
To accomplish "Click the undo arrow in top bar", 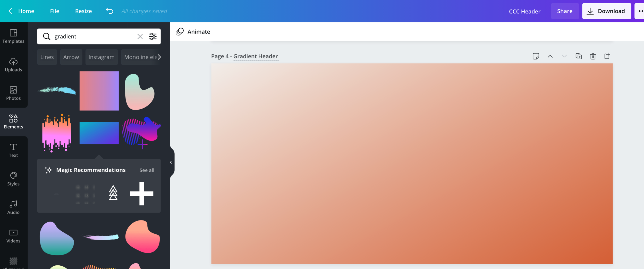I will coord(109,11).
